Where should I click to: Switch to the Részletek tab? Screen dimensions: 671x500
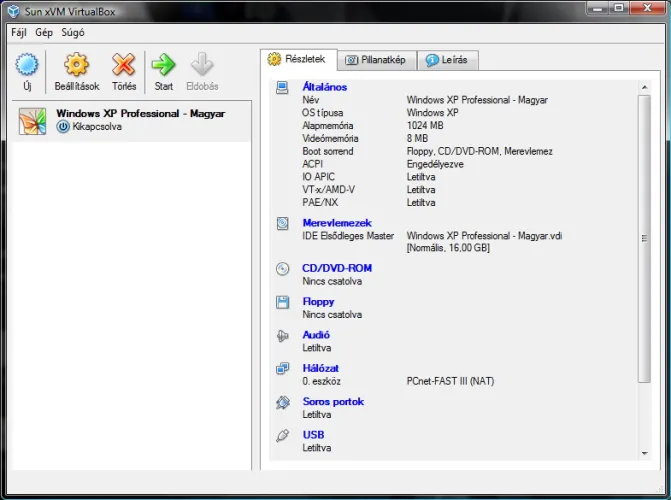pyautogui.click(x=298, y=59)
